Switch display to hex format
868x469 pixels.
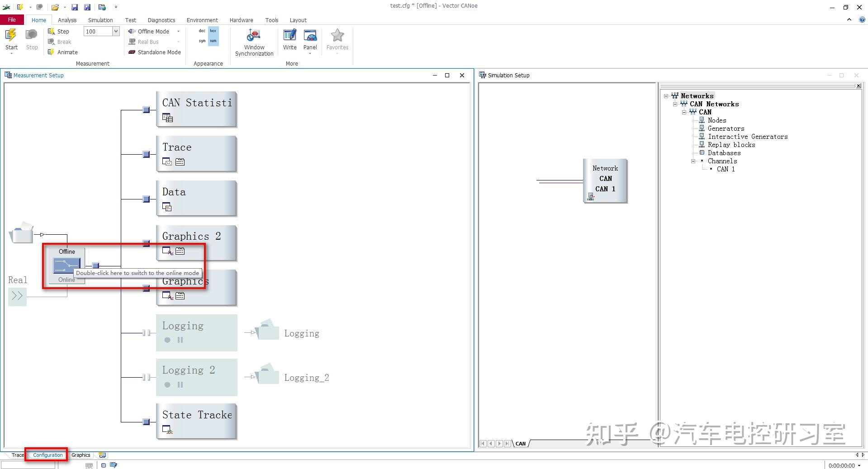[x=213, y=31]
